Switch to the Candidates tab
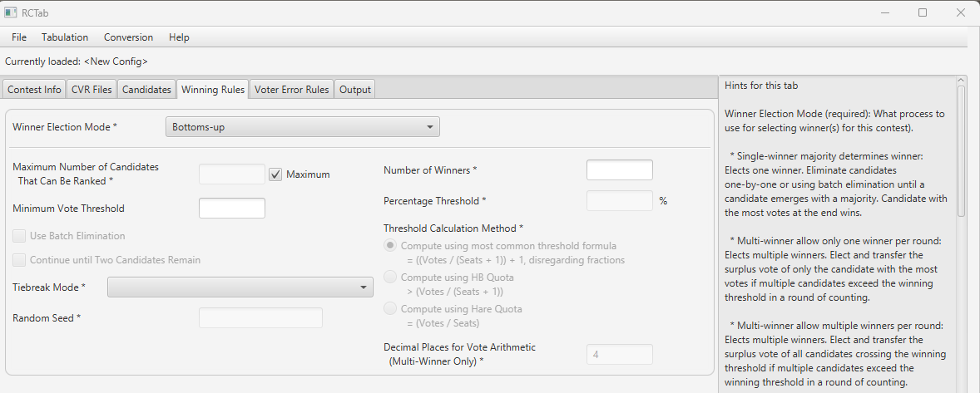Image resolution: width=980 pixels, height=393 pixels. [x=146, y=90]
